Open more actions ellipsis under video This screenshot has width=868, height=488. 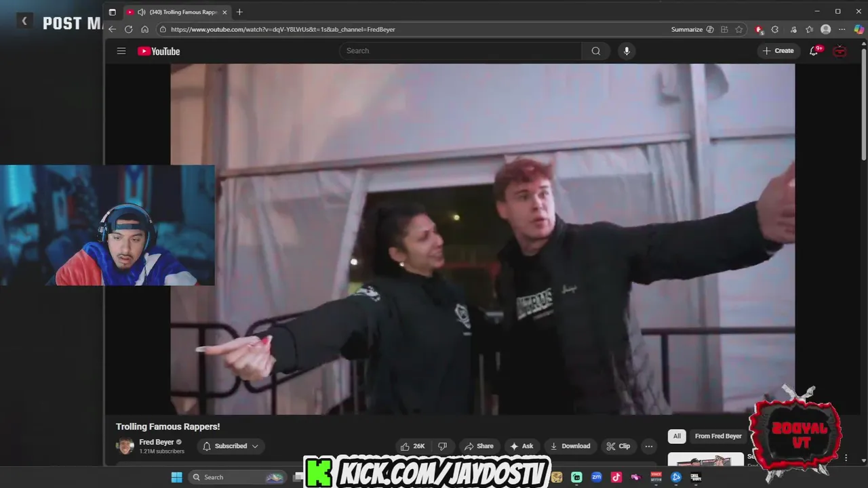(x=648, y=446)
